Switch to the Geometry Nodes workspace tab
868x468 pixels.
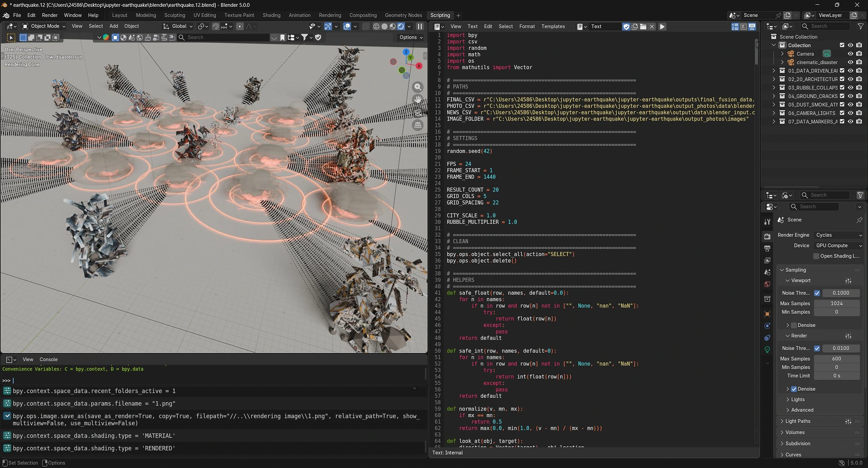coord(403,15)
